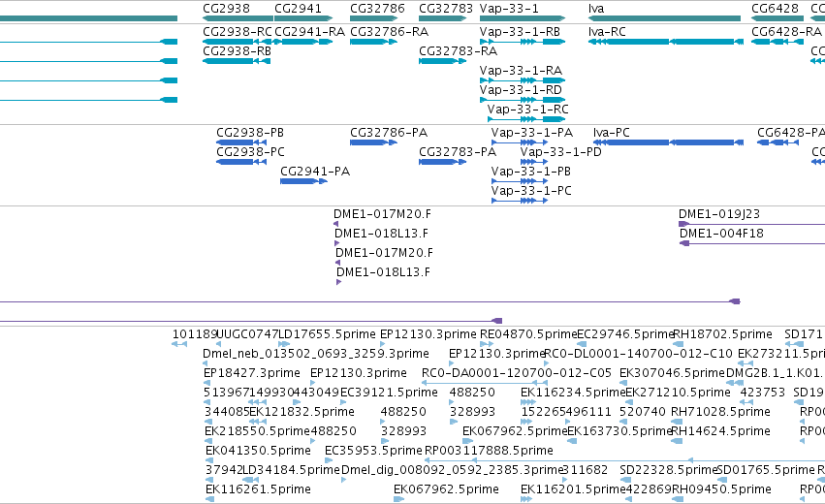Open protein Vap-33-1-PA
This screenshot has width=825, height=504.
pos(532,133)
